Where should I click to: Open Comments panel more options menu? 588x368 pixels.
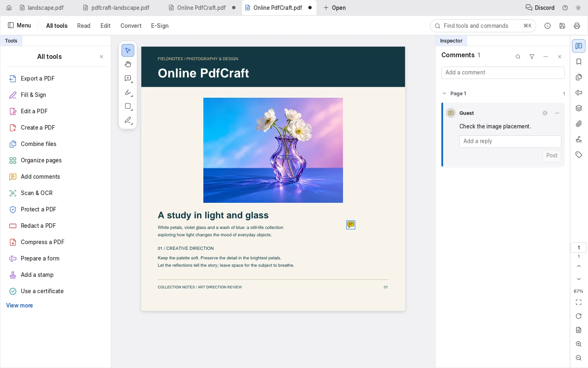pyautogui.click(x=546, y=57)
